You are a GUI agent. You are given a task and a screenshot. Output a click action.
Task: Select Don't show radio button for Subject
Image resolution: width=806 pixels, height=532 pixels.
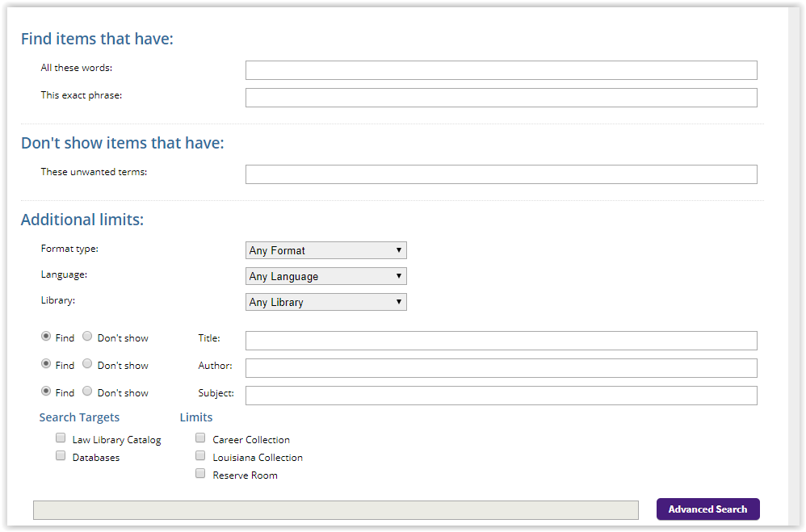(87, 392)
